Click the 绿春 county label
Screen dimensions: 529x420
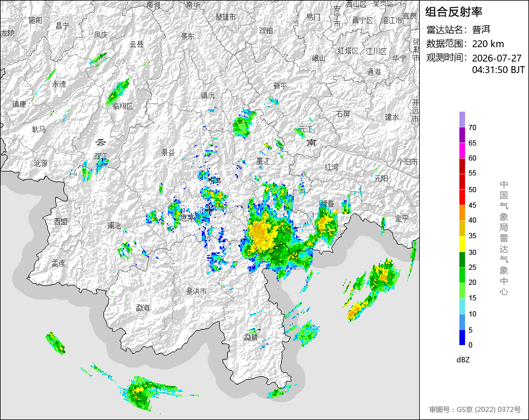[x=327, y=204]
